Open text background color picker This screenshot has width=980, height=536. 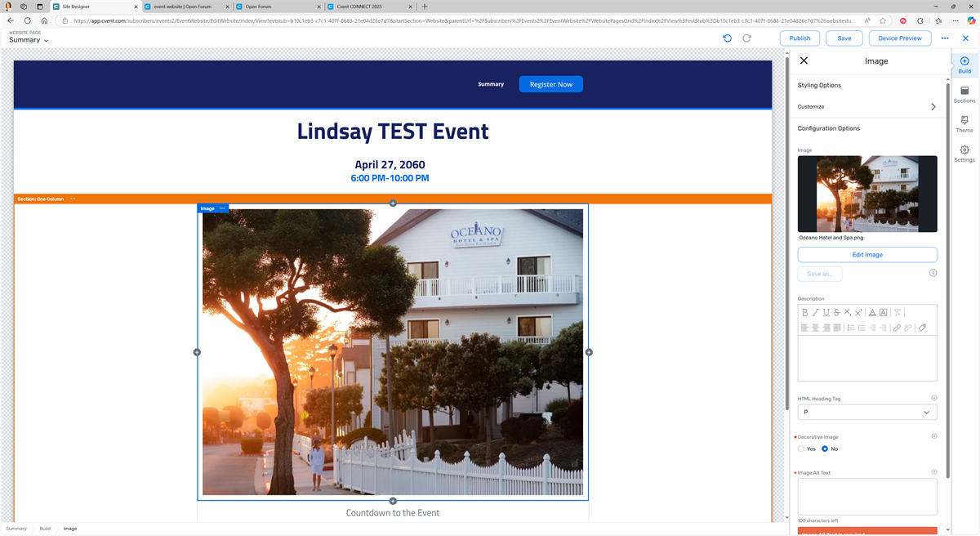pyautogui.click(x=884, y=312)
